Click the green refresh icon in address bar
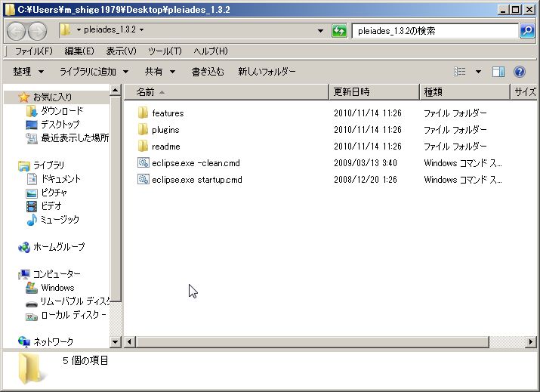This screenshot has width=540, height=392. [x=339, y=31]
